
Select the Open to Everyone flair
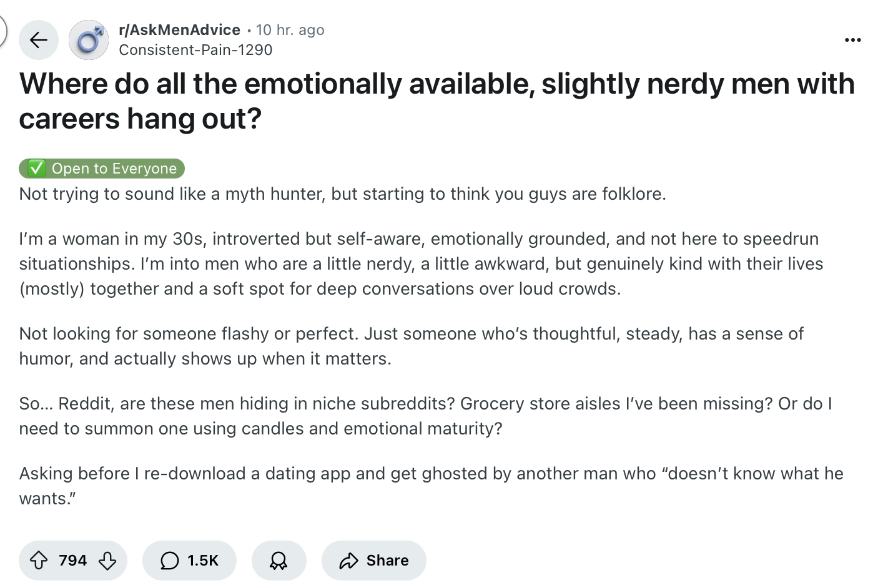[x=102, y=169]
